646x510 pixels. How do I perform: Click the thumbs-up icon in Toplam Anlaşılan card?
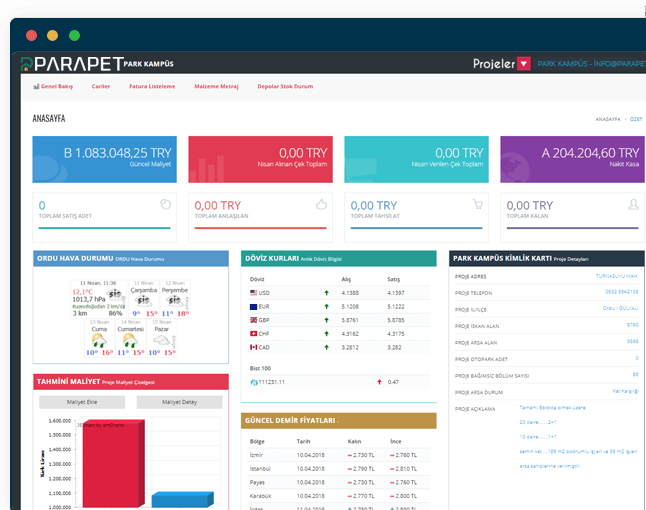322,204
